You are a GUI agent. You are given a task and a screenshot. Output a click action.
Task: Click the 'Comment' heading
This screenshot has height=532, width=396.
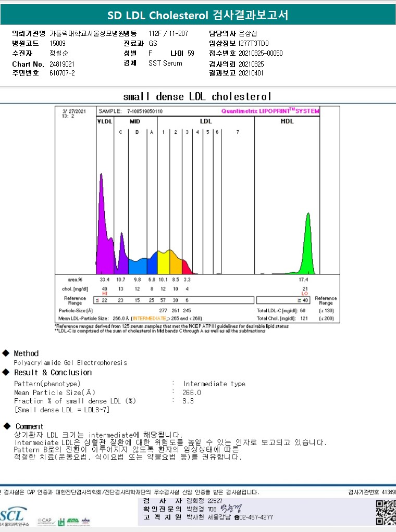tap(30, 426)
